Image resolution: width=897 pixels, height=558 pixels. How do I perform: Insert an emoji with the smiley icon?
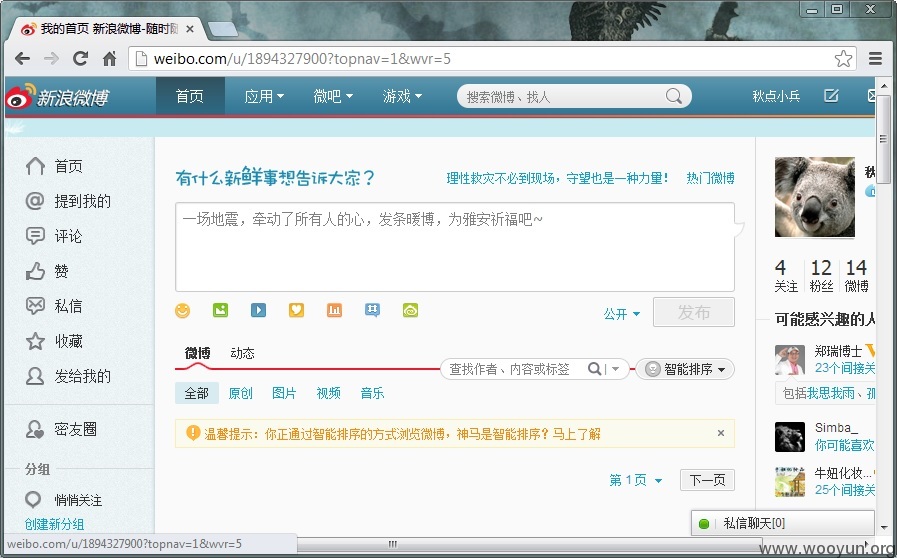coord(182,311)
